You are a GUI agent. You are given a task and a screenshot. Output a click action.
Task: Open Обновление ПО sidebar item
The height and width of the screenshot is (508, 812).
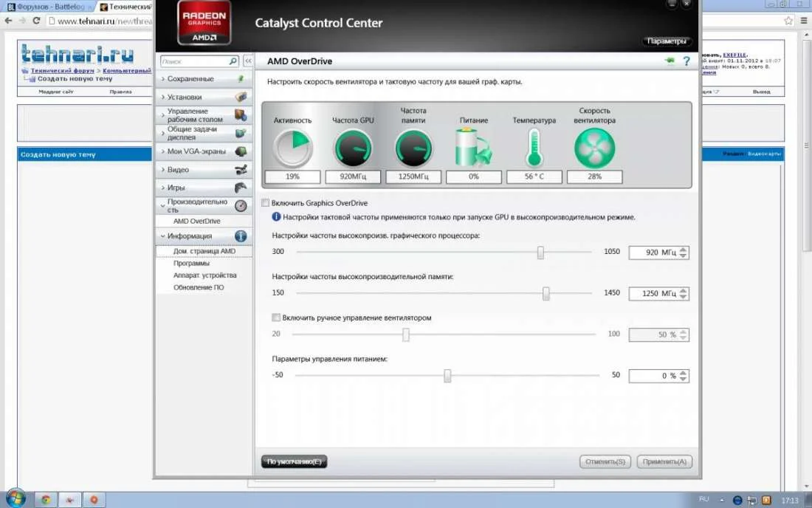coord(199,287)
